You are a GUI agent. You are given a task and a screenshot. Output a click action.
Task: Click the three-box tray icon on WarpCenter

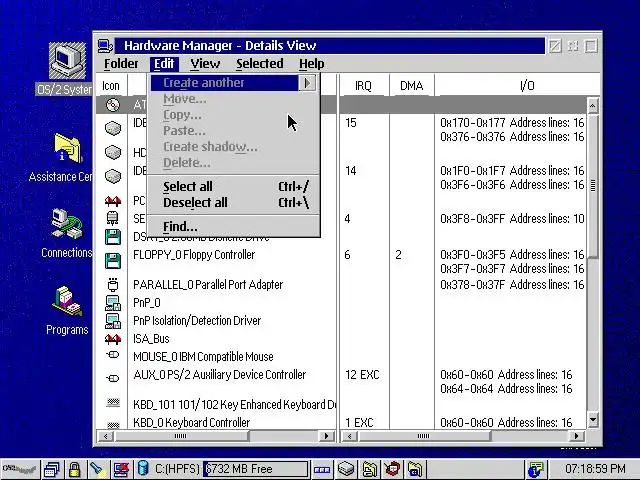[x=322, y=470]
